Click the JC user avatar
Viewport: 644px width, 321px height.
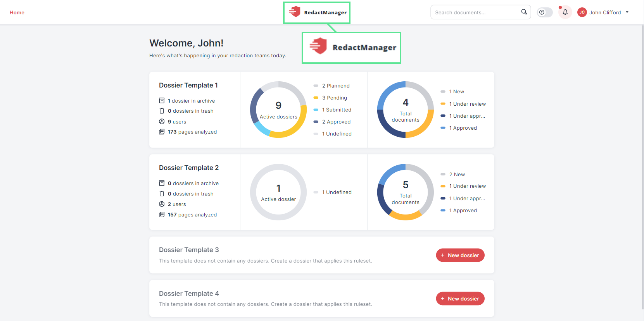click(582, 12)
